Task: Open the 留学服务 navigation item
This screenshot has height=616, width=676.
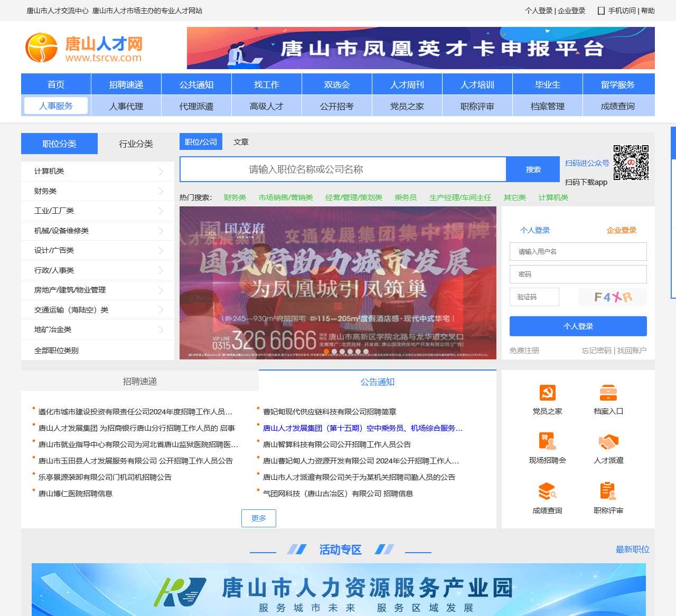Action: [x=618, y=84]
